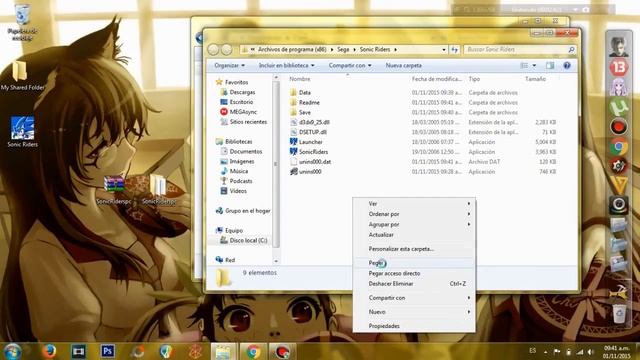The width and height of the screenshot is (640, 360).
Task: Open the Data folder
Action: (x=304, y=93)
